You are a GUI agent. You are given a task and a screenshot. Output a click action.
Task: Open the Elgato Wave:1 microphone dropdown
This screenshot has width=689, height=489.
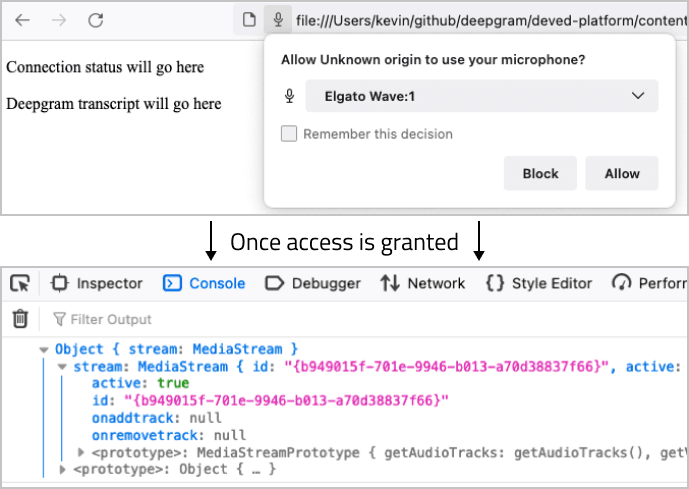482,96
